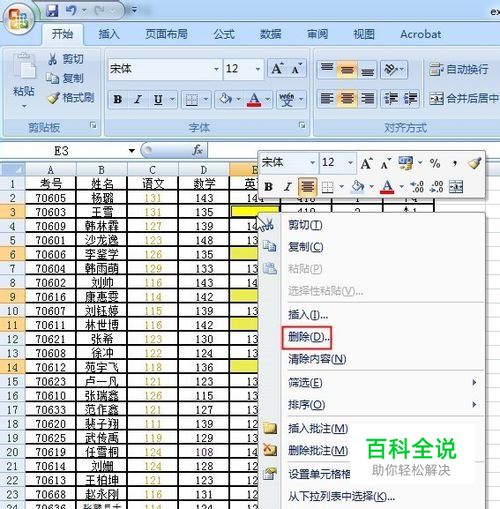
Task: Undo the last action in quick access toolbar
Action: pos(71,11)
